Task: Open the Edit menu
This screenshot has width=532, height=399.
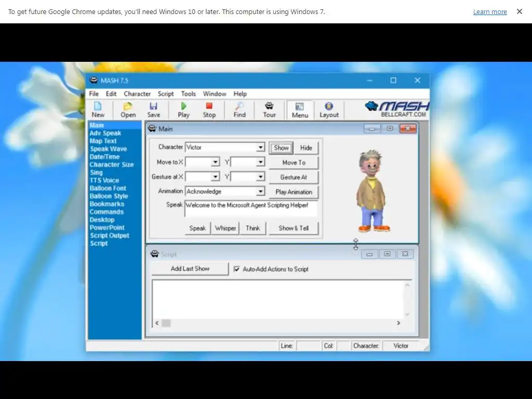Action: [111, 94]
